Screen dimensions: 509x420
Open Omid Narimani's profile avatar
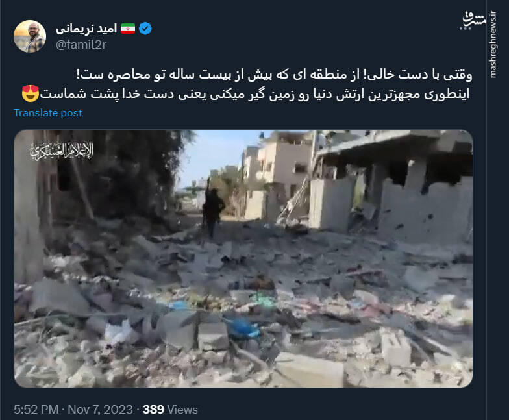(x=30, y=36)
